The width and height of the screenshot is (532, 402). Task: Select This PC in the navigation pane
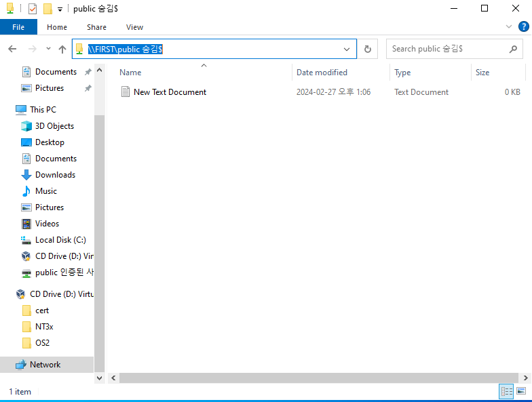[43, 110]
